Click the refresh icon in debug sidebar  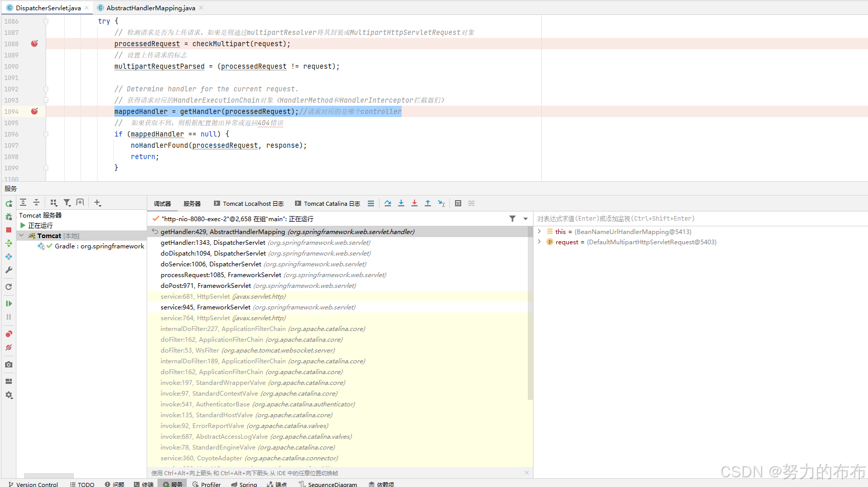point(9,287)
